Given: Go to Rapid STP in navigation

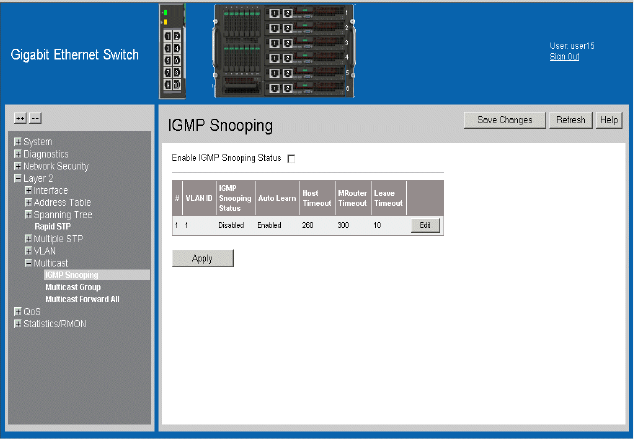Looking at the screenshot, I should pyautogui.click(x=53, y=227).
